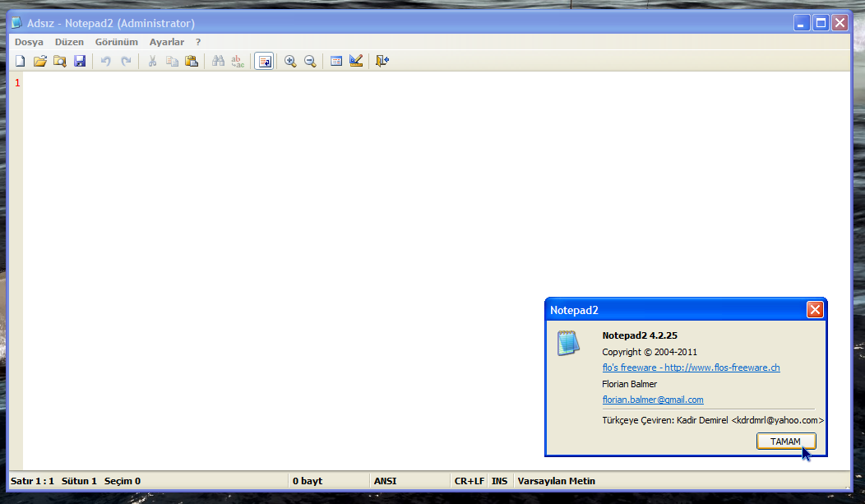
Task: Click the Undo toolbar icon
Action: point(105,61)
